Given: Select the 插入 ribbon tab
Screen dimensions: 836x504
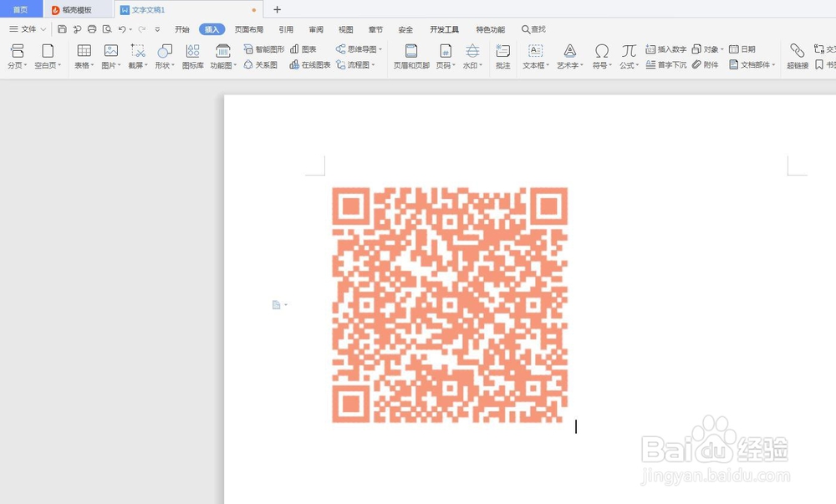Looking at the screenshot, I should pos(212,29).
